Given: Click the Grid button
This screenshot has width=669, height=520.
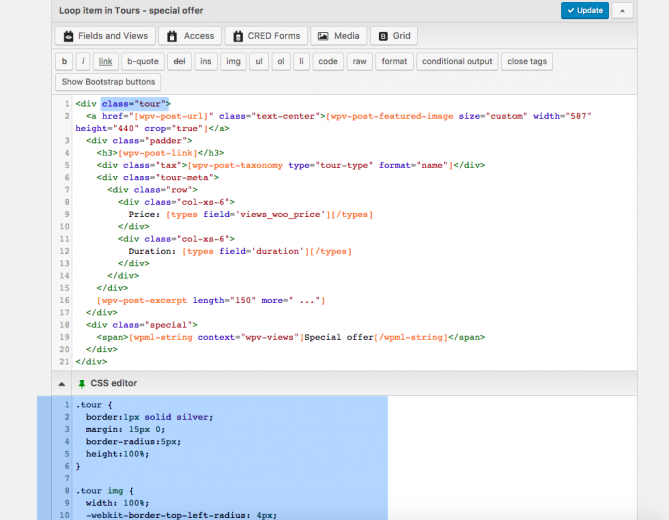Looking at the screenshot, I should tap(394, 36).
